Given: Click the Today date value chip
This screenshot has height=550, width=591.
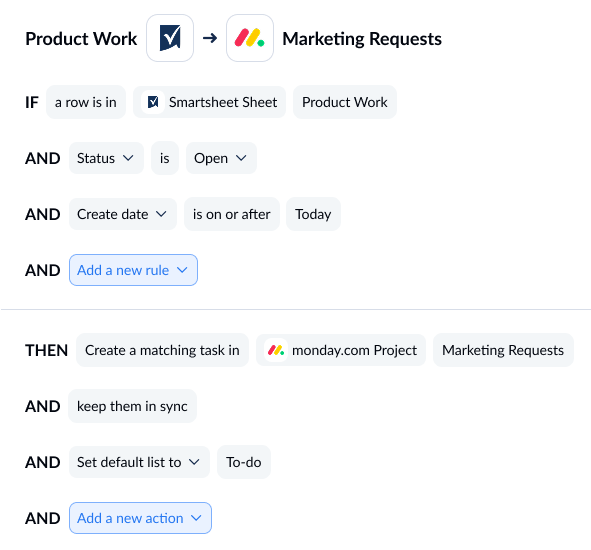Looking at the screenshot, I should (313, 214).
